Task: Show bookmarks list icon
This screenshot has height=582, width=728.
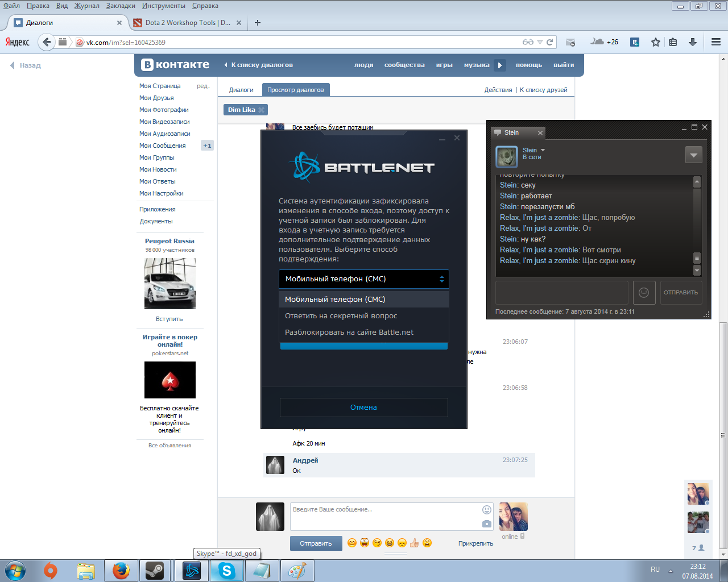Action: [673, 42]
